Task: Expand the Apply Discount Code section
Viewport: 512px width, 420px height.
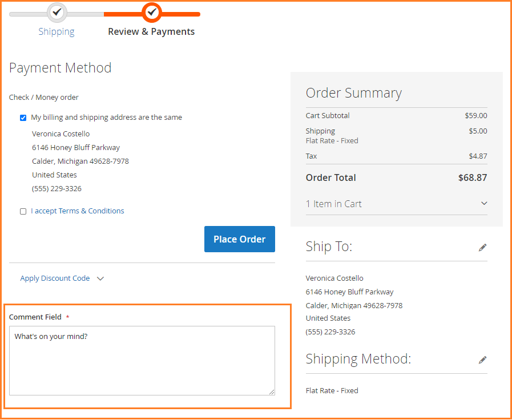Action: [x=55, y=278]
